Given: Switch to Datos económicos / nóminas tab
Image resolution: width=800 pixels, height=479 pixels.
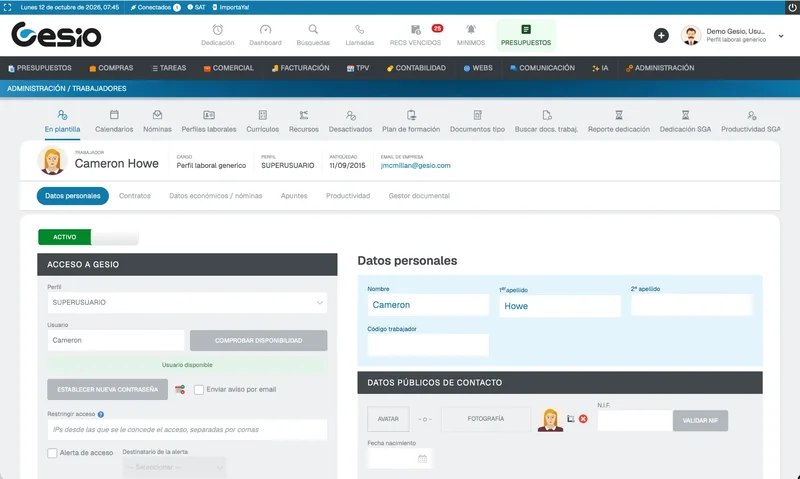Looking at the screenshot, I should point(216,196).
